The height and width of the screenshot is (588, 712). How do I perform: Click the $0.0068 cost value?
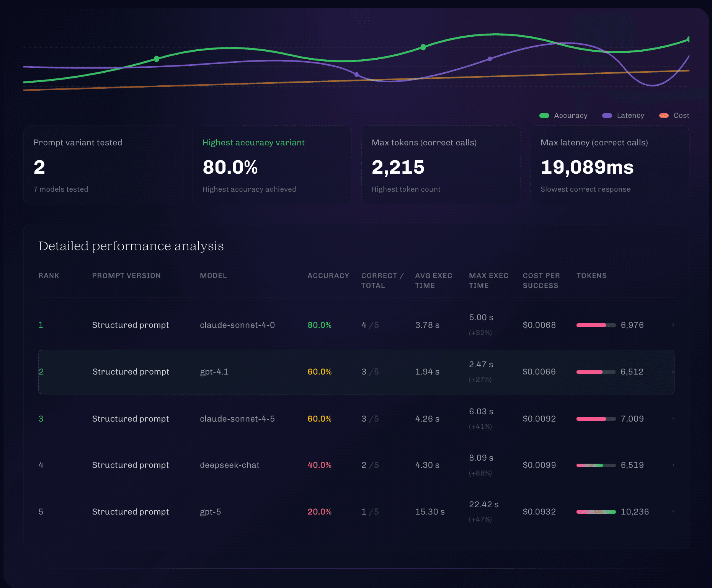coord(539,325)
